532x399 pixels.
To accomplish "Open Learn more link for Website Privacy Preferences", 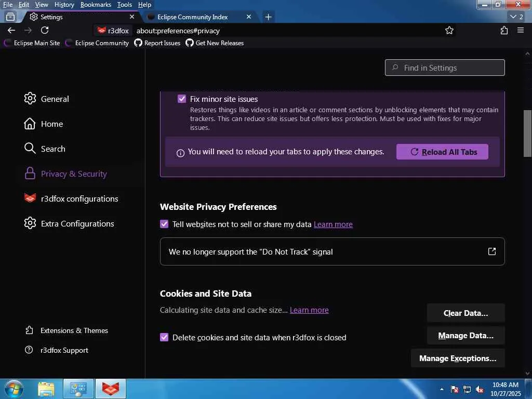I will click(333, 224).
